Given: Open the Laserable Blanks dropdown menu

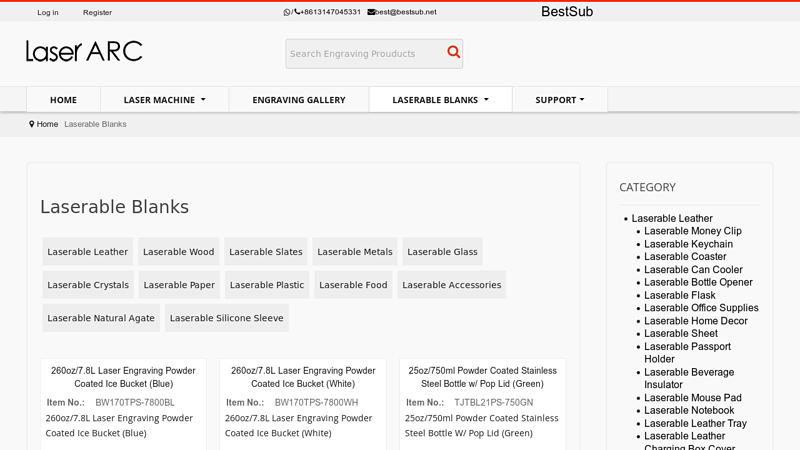Looking at the screenshot, I should tap(440, 100).
